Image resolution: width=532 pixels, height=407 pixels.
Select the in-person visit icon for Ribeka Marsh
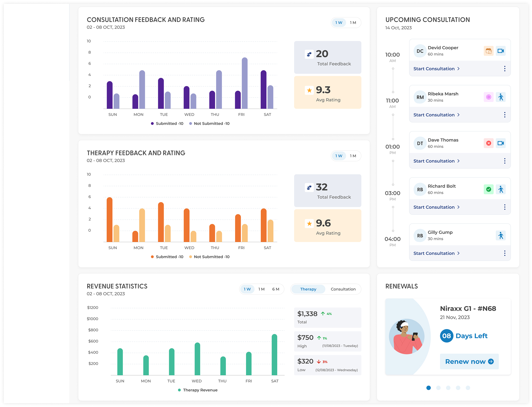(x=501, y=97)
